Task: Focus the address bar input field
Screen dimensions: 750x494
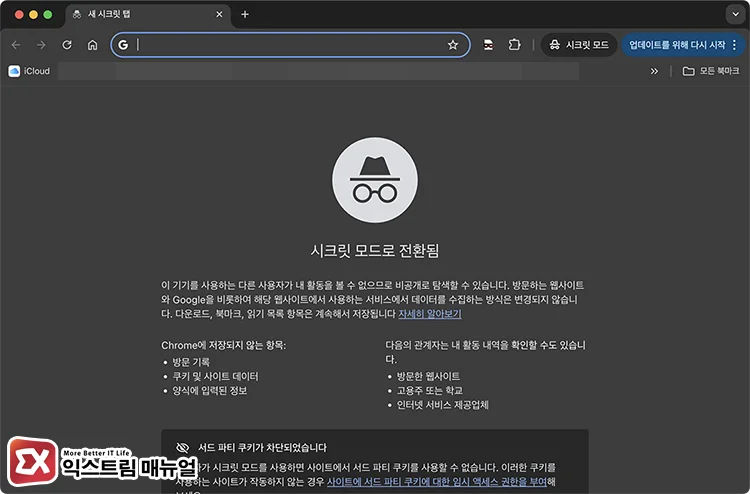Action: pyautogui.click(x=290, y=45)
